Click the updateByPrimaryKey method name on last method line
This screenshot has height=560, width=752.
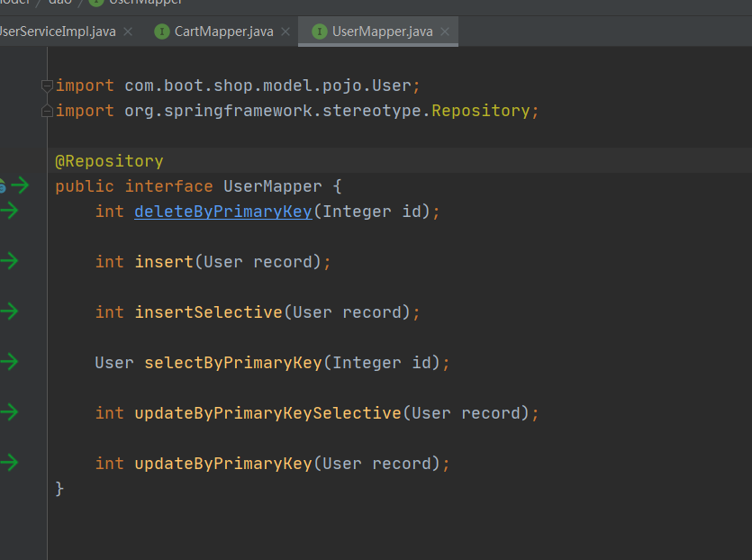tap(223, 463)
